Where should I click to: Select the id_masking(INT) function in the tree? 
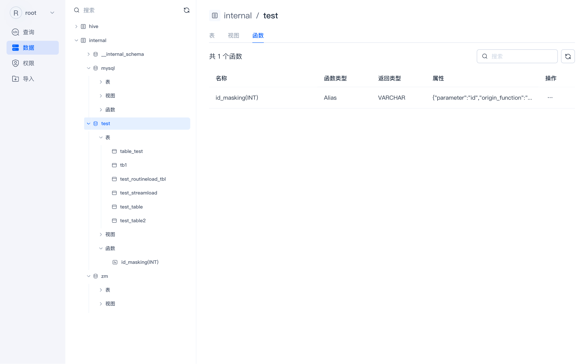[140, 262]
